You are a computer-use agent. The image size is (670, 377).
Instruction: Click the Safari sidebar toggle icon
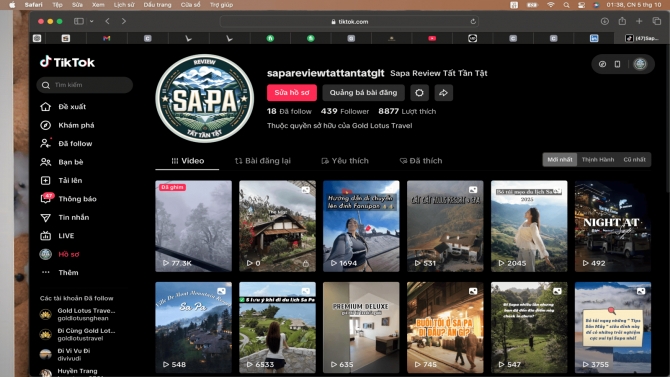[79, 21]
